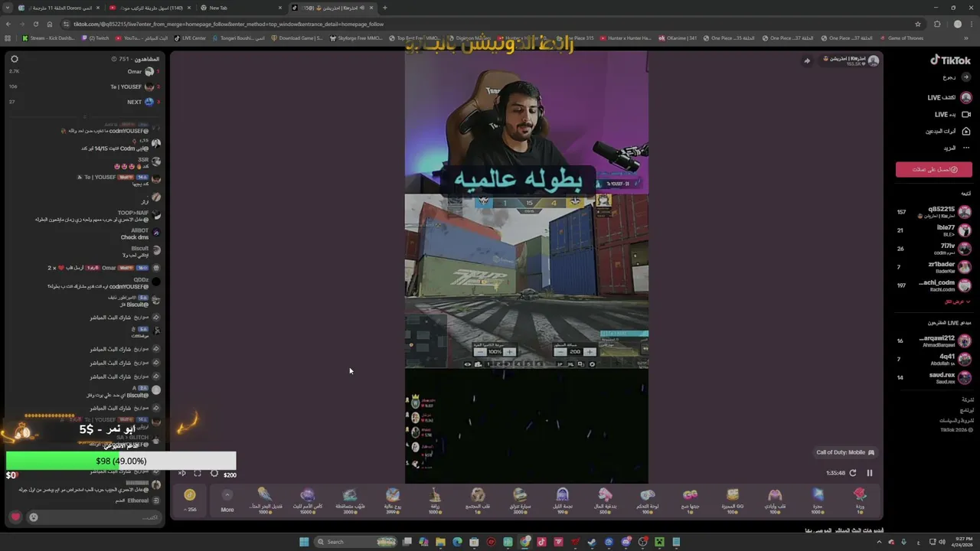
Task: Open the streamer profile avatar above the video
Action: click(x=873, y=60)
